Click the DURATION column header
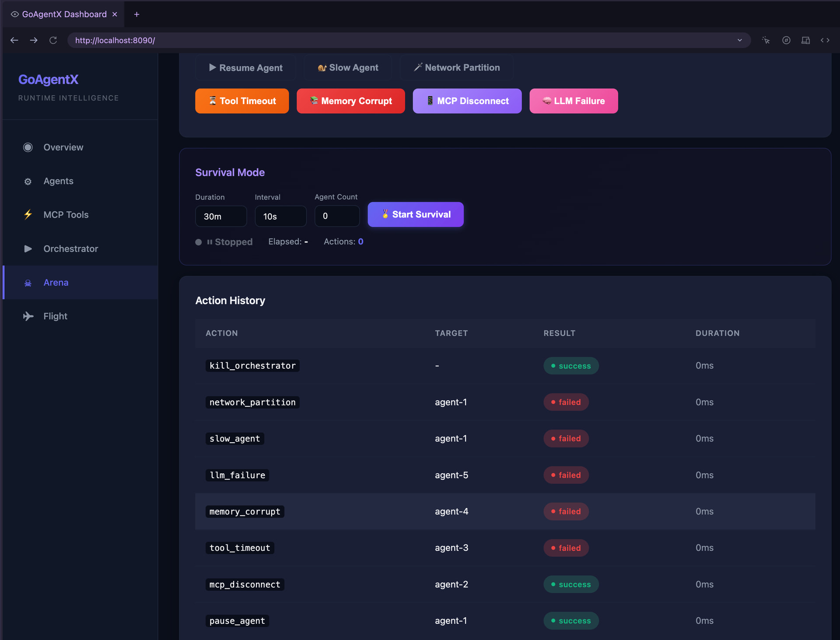Screen dimensions: 840x640 717,333
